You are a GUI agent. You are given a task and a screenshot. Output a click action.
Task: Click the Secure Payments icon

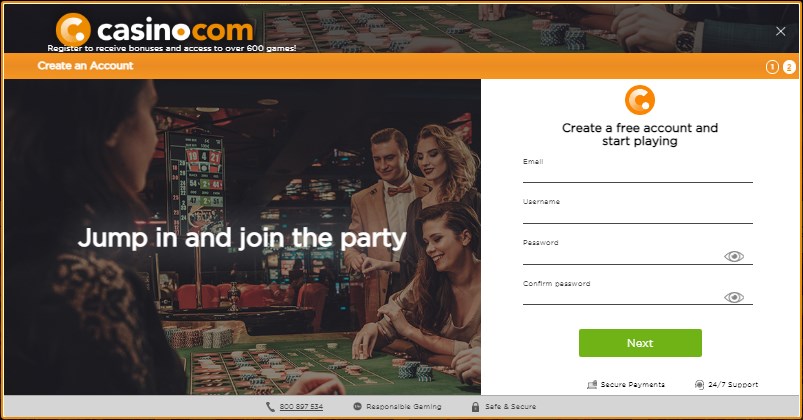coord(592,385)
